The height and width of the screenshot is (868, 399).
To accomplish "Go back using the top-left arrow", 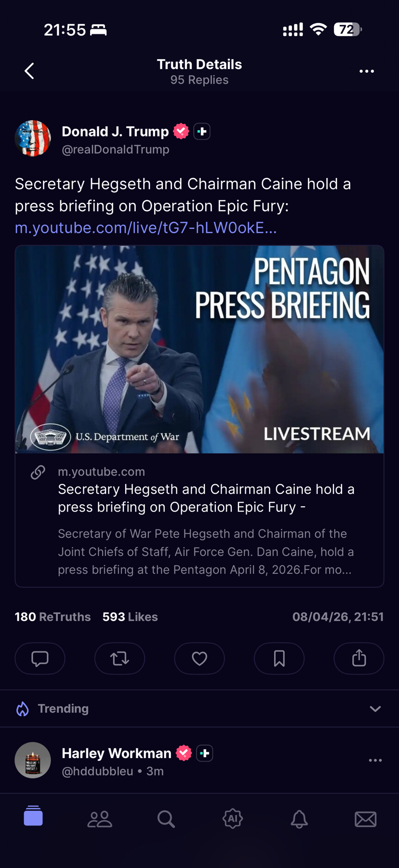I will (29, 71).
